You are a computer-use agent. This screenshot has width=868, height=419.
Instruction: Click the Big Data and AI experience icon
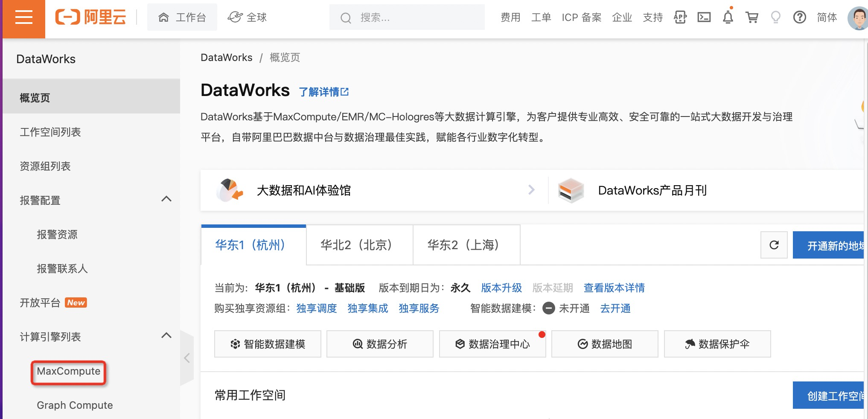[230, 190]
